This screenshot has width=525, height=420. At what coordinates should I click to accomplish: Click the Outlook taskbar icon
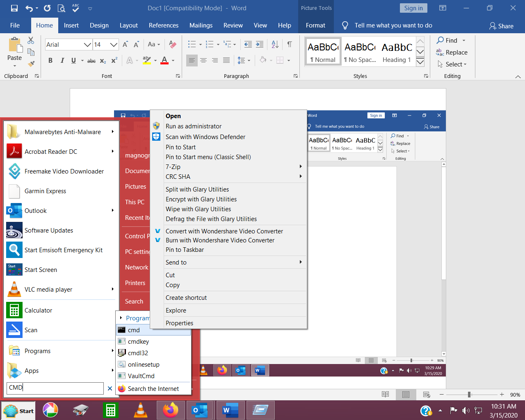click(200, 410)
